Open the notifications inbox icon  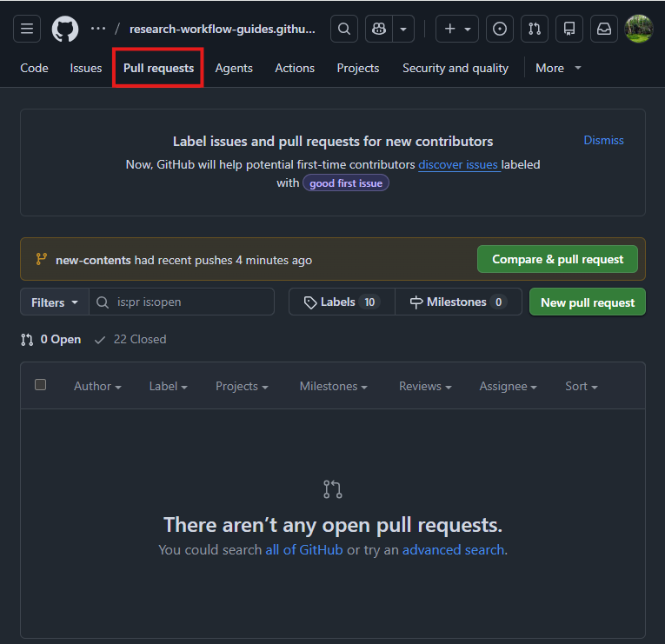tap(604, 29)
